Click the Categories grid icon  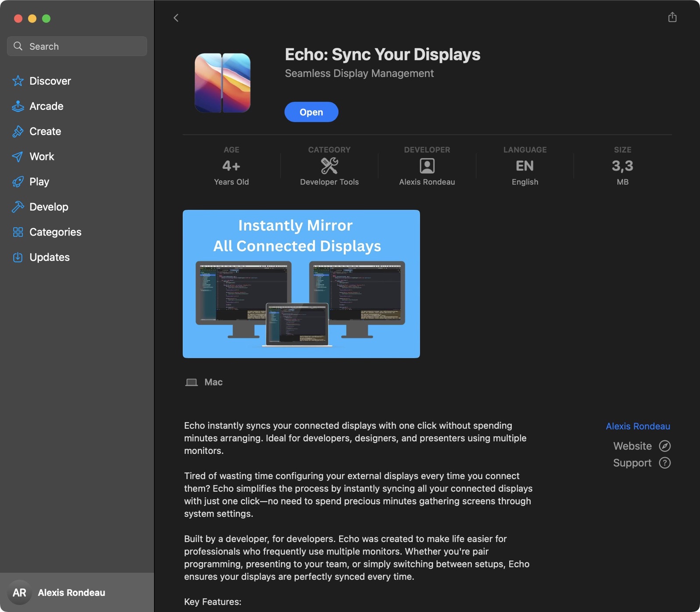pyautogui.click(x=18, y=232)
